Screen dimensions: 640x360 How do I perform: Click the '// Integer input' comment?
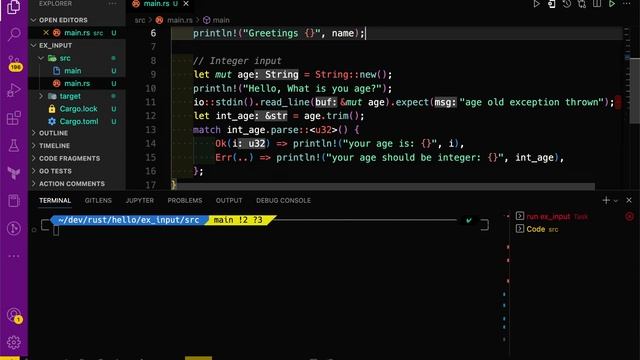[237, 61]
